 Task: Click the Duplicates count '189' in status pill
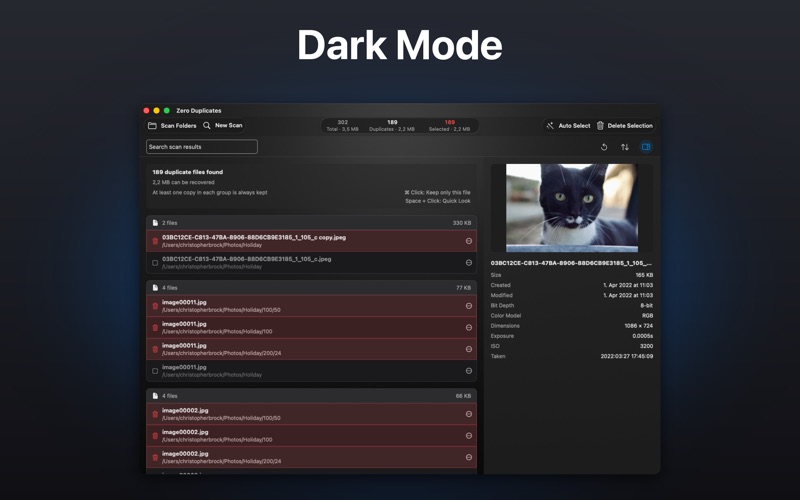(x=392, y=122)
